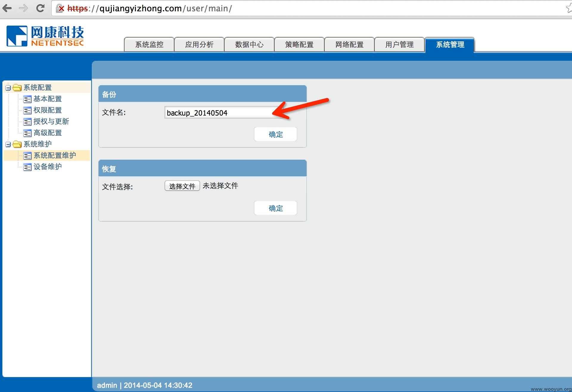This screenshot has height=392, width=572.
Task: Click the insecure HTTPS warning icon
Action: [x=60, y=8]
